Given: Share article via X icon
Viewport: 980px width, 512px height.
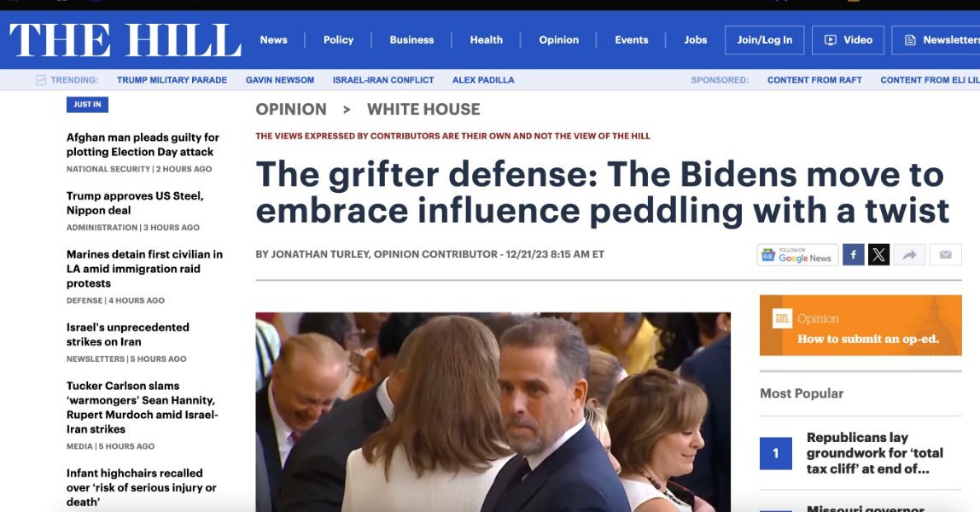Looking at the screenshot, I should click(878, 255).
